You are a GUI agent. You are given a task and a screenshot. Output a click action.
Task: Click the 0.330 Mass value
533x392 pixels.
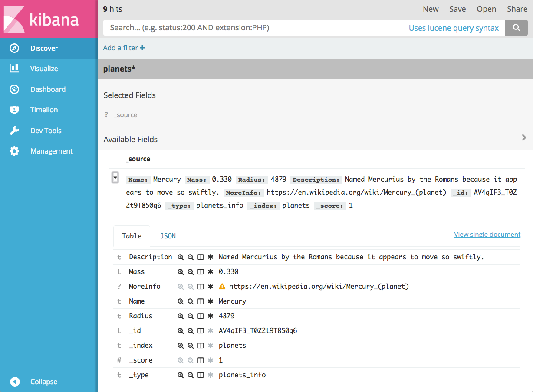coord(229,272)
